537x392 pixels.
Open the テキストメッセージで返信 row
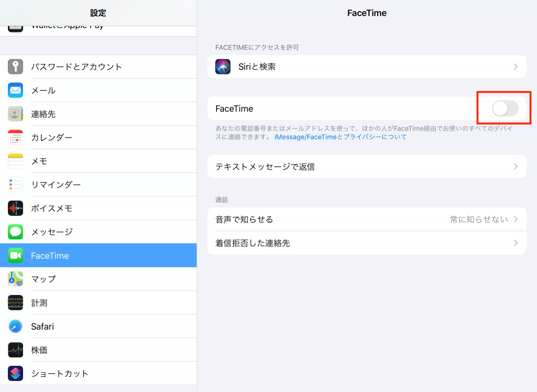(x=367, y=167)
